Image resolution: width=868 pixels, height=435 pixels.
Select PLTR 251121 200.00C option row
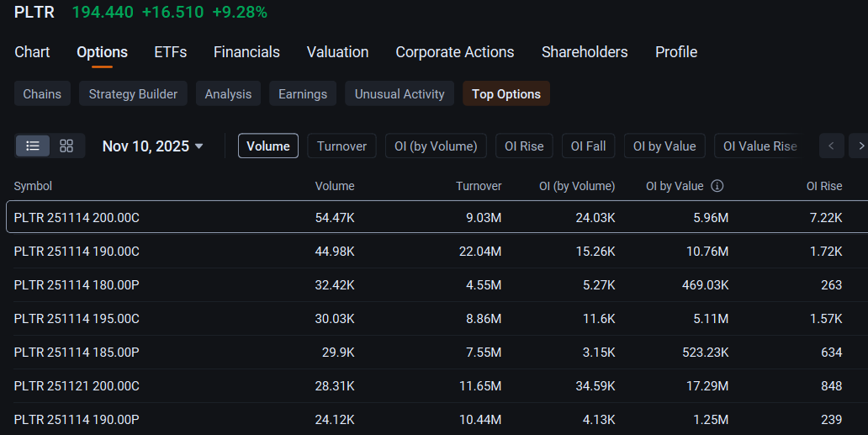coord(437,385)
